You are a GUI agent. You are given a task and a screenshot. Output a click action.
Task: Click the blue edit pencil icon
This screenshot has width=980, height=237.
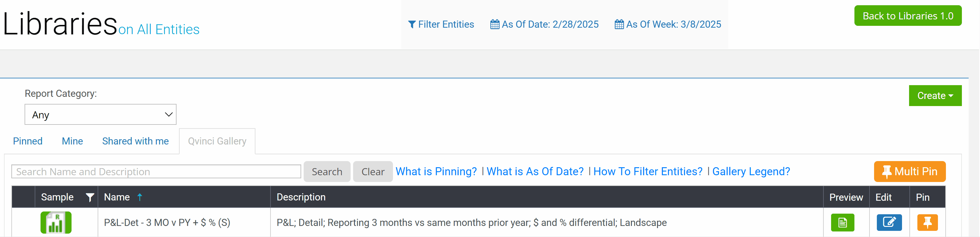tap(889, 223)
